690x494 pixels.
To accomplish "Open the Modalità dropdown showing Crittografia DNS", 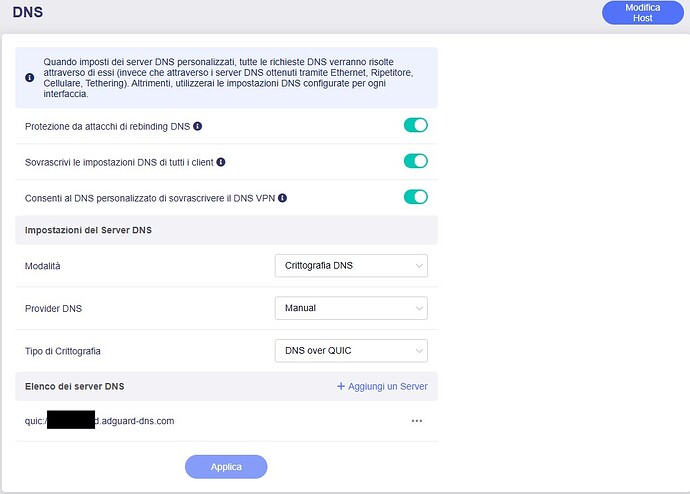I will pos(351,266).
